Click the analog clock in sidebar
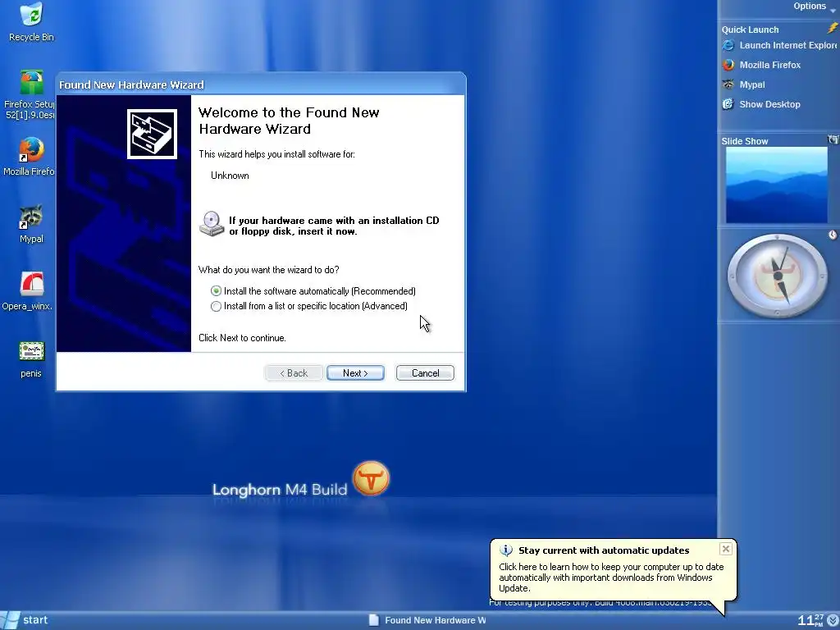Viewport: 840px width, 630px height. click(778, 276)
